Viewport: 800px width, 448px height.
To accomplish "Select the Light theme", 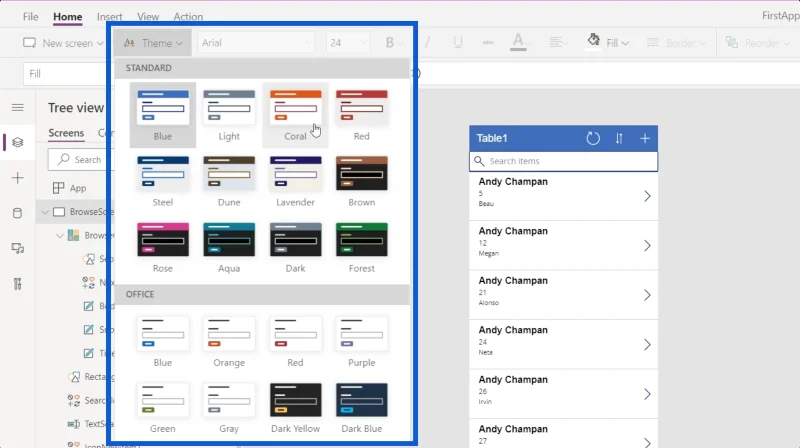I will (x=229, y=115).
